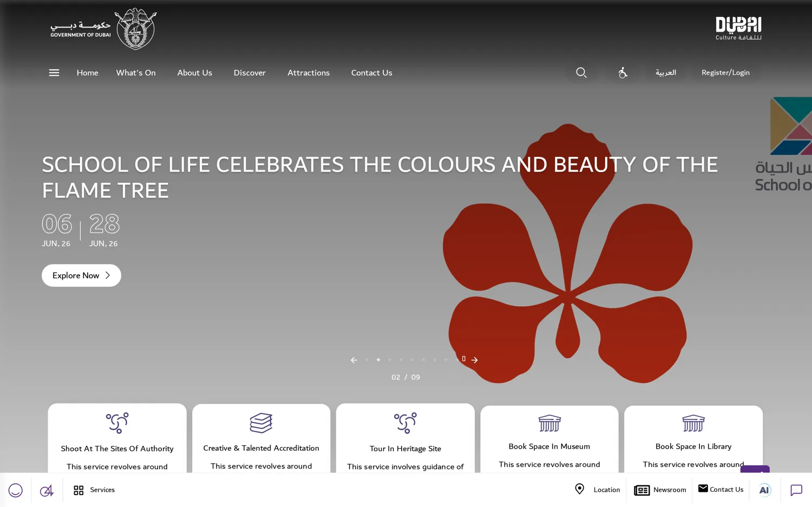The image size is (812, 507).
Task: Open the AI assistant icon
Action: (x=764, y=490)
